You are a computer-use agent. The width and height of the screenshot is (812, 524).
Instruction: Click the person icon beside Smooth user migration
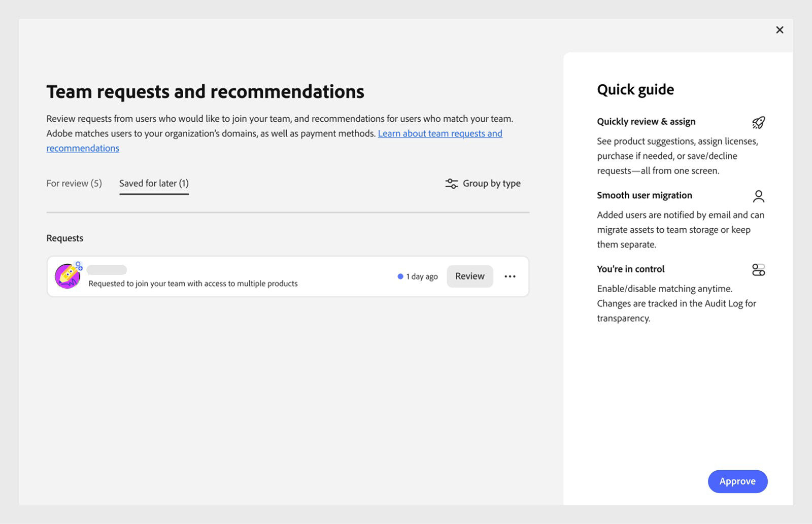[x=758, y=196]
